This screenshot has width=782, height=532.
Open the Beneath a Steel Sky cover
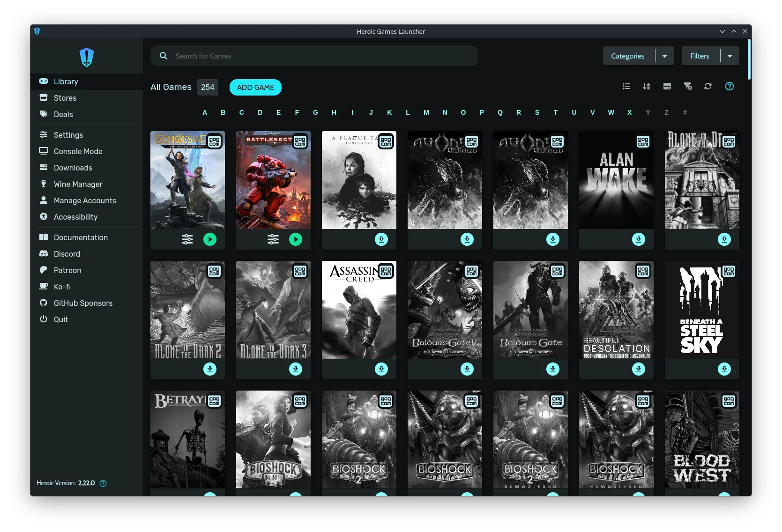tap(702, 310)
